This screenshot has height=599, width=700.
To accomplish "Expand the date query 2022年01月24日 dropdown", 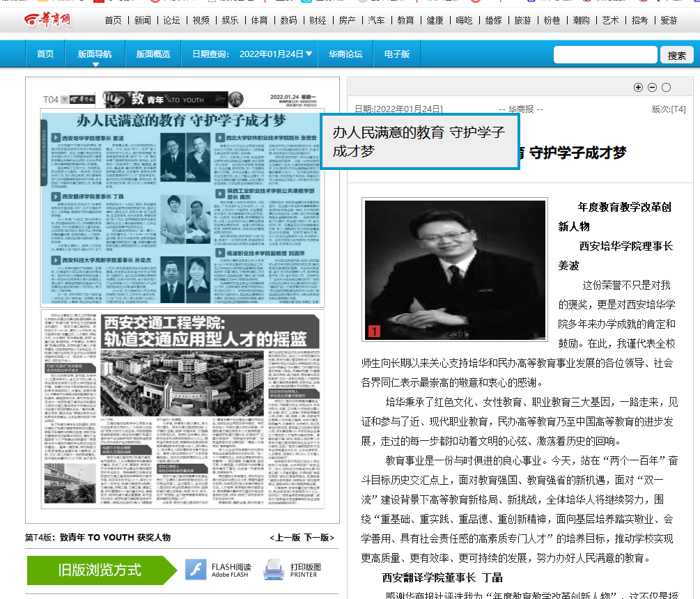I will pyautogui.click(x=309, y=54).
